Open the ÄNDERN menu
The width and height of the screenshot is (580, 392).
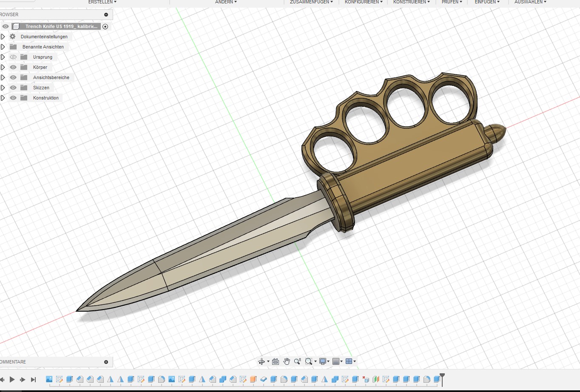pos(226,2)
